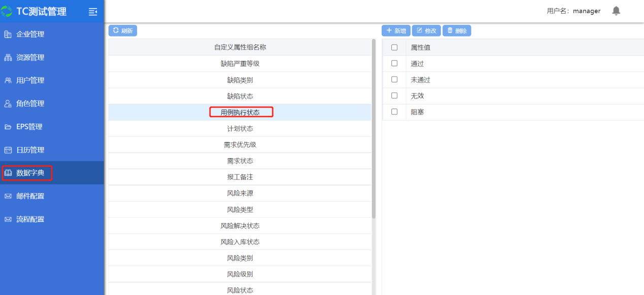Click the notification bell icon
Screen dimensions: 644x295
point(616,11)
